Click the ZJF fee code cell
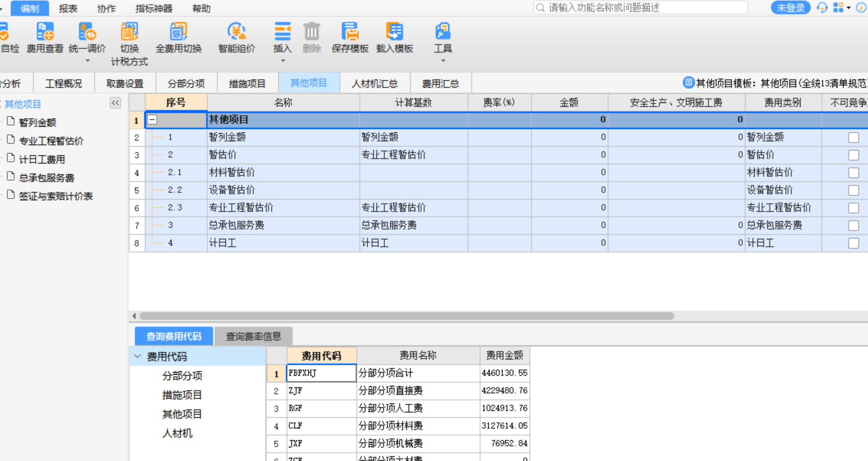Viewport: 868px width, 461px height. coord(321,391)
